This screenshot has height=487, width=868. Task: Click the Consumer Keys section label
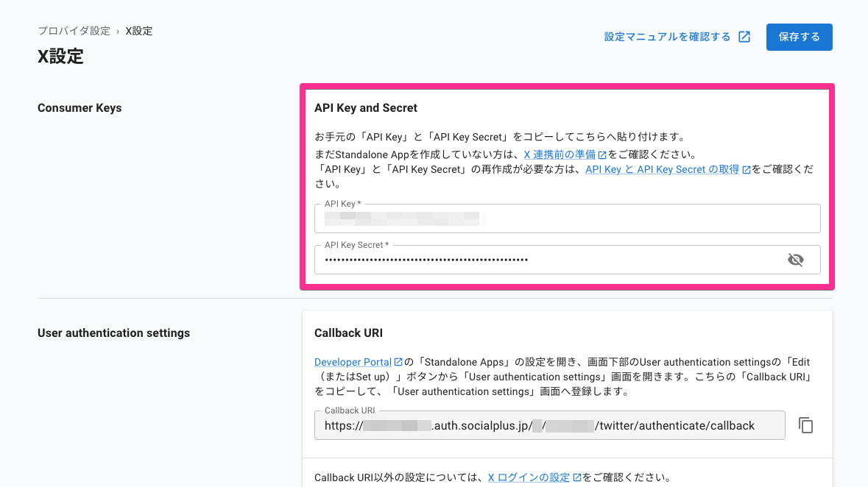pyautogui.click(x=80, y=108)
